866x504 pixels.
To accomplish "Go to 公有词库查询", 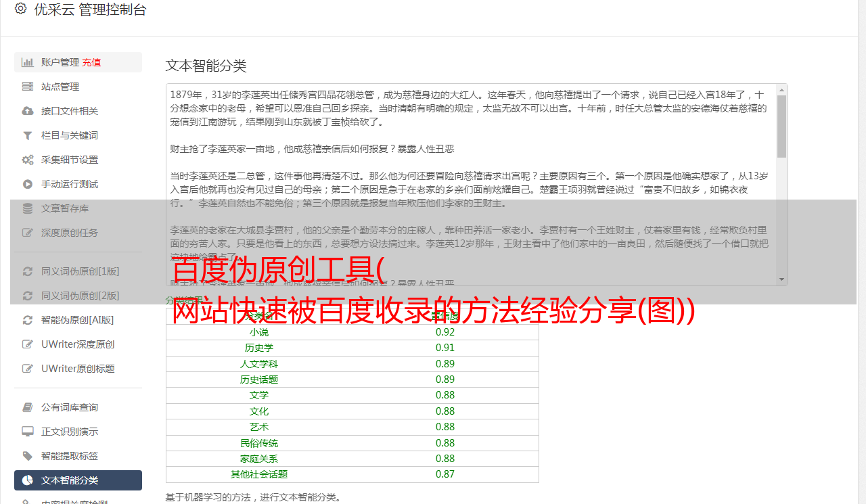I will pos(78,407).
